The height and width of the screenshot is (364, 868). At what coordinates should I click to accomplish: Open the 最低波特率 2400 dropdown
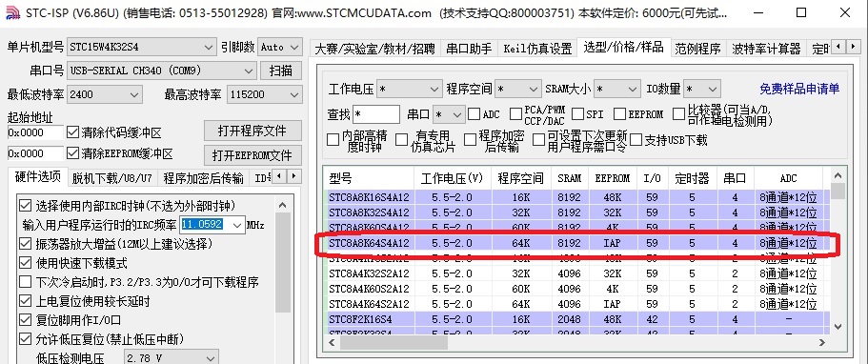click(105, 94)
